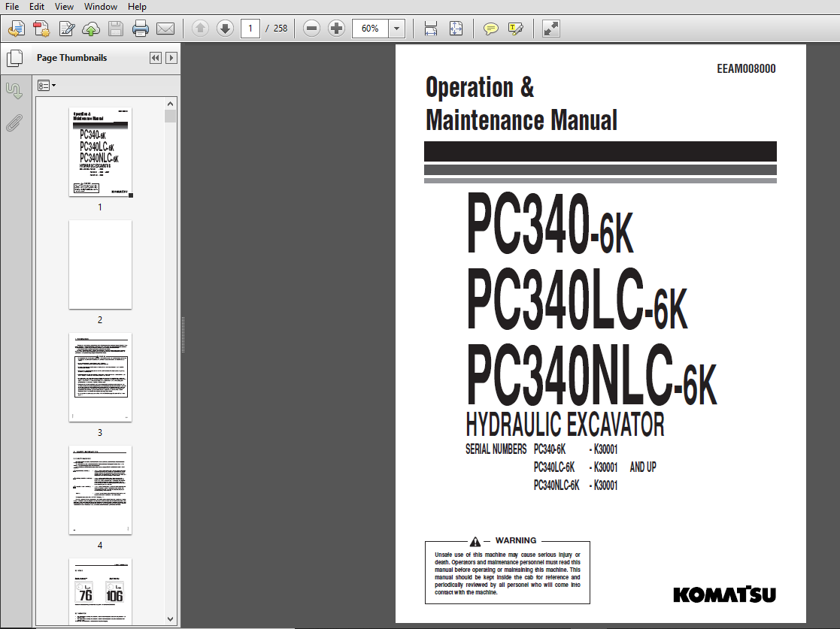Click the cloud upload icon
Image resolution: width=840 pixels, height=629 pixels.
pos(91,29)
